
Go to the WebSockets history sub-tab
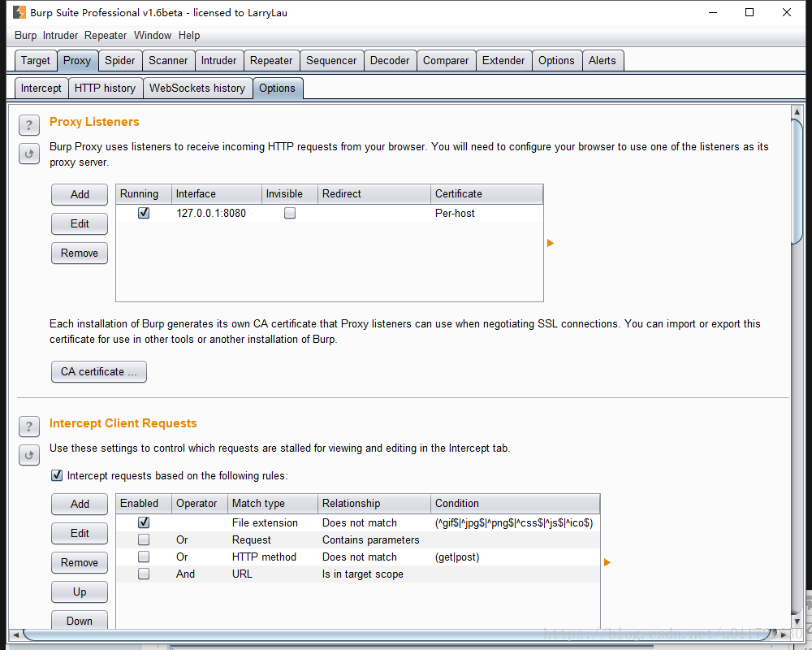pos(197,88)
